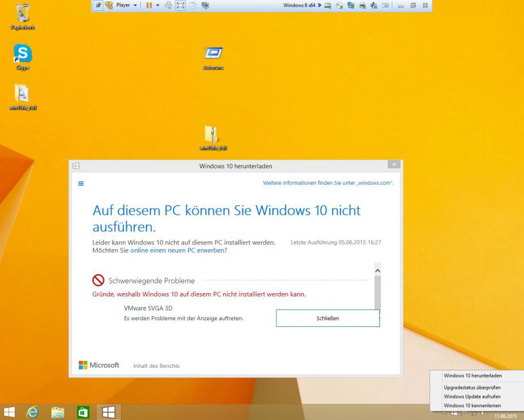Image resolution: width=524 pixels, height=420 pixels.
Task: Click the 'VMware SVGA 3D' problem entry
Action: pos(148,308)
